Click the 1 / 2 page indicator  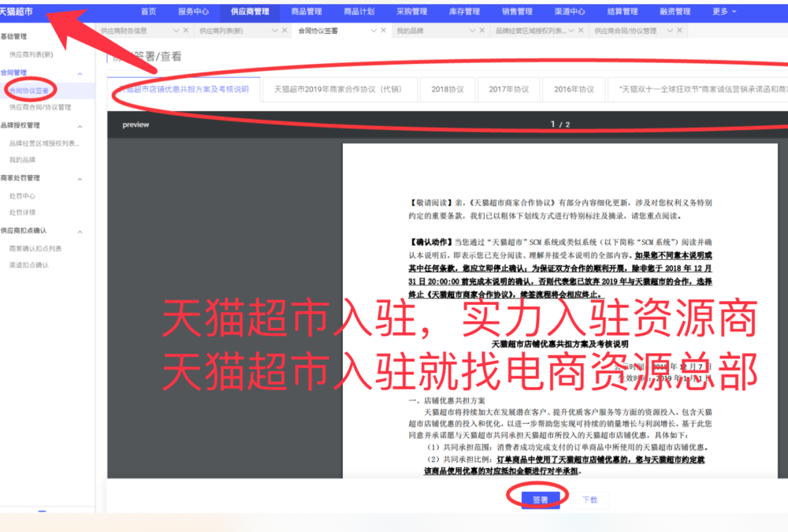[560, 125]
